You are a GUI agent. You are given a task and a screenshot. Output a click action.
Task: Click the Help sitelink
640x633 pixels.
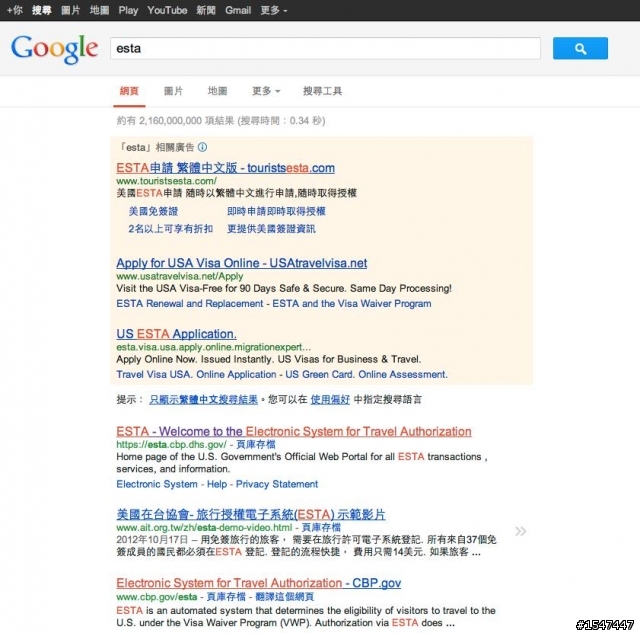[x=217, y=484]
